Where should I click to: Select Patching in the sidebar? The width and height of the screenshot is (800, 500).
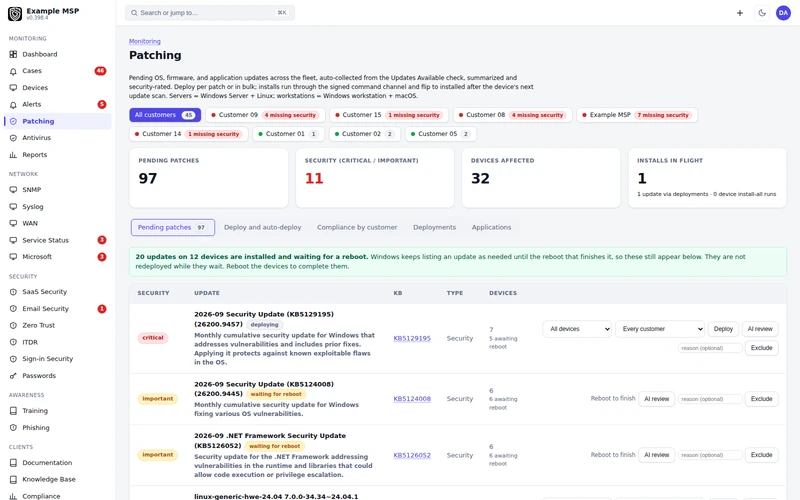[x=57, y=121]
